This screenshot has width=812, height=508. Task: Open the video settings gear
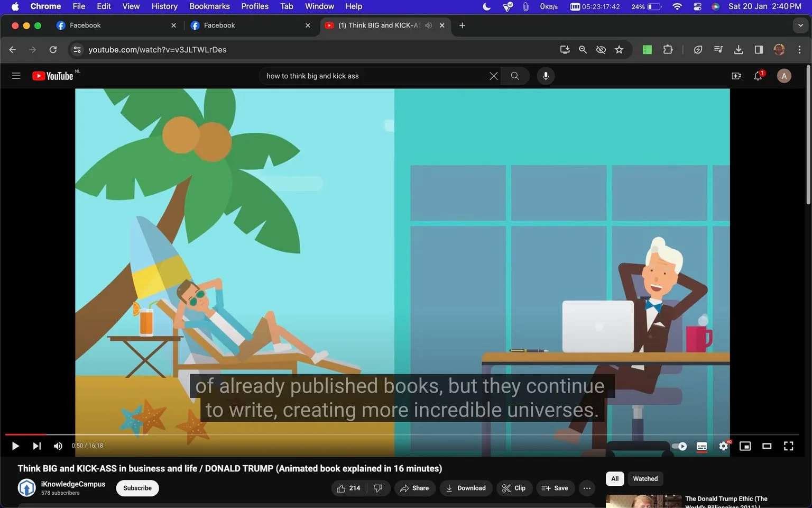[x=723, y=446]
